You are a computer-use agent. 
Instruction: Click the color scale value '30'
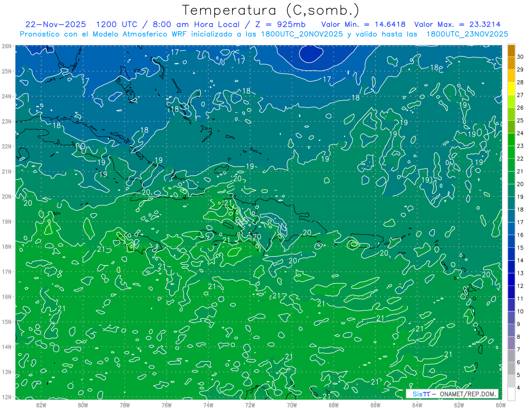pyautogui.click(x=520, y=57)
